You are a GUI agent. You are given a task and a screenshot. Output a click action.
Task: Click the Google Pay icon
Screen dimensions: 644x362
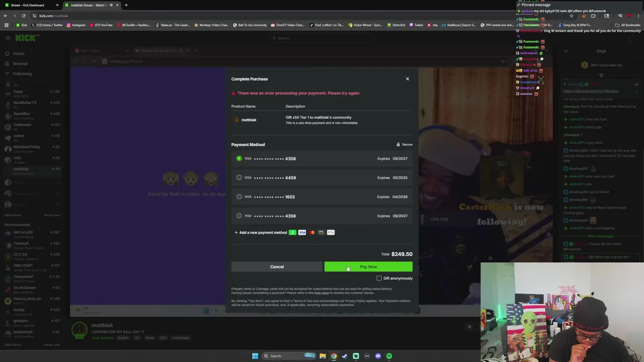(x=331, y=232)
